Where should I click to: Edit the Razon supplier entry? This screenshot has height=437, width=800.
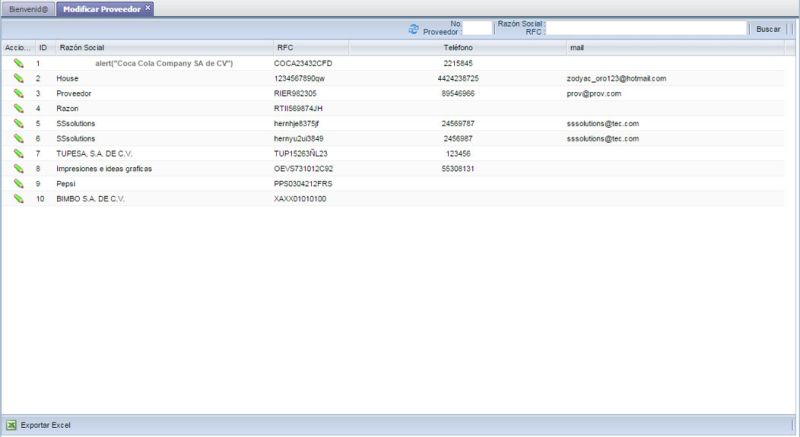18,108
